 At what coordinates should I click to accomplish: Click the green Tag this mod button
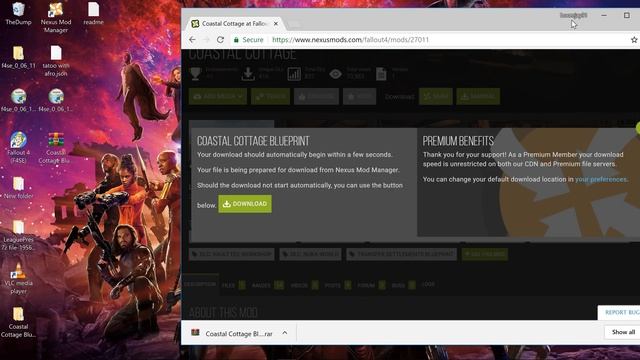485,254
